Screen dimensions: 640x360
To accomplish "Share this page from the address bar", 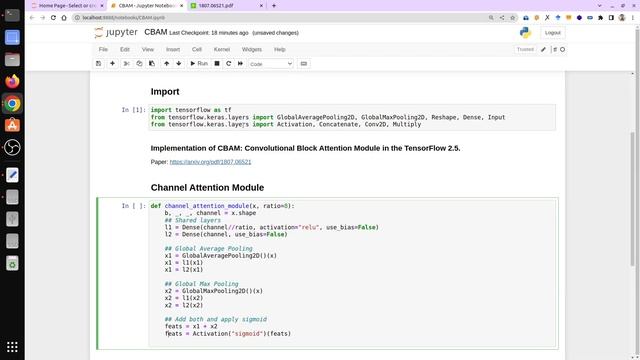I will point(502,18).
